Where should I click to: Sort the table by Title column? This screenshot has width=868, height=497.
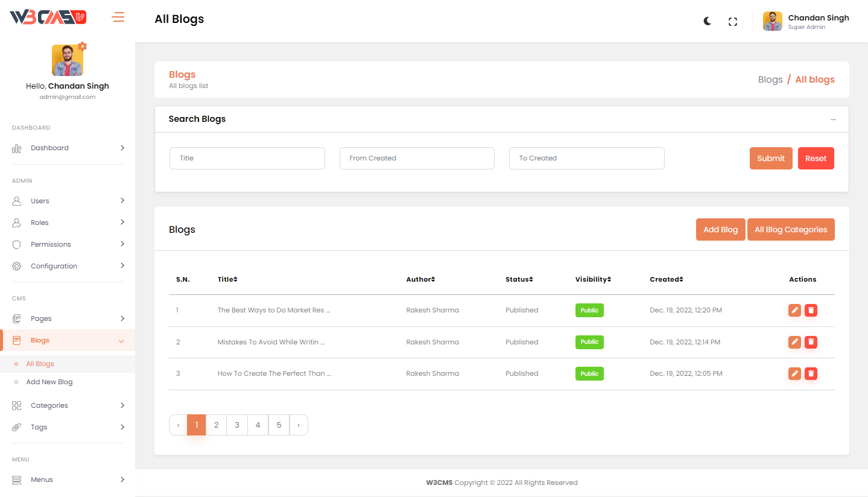227,279
